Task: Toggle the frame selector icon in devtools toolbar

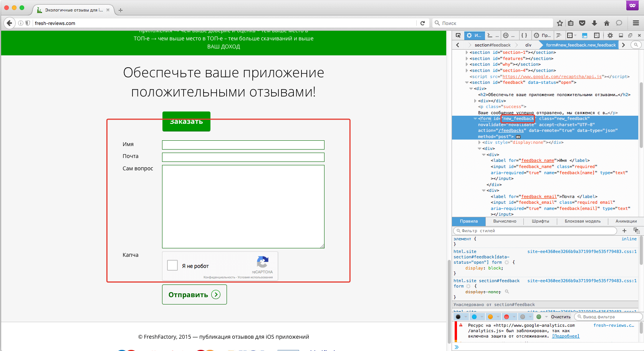Action: pos(571,35)
